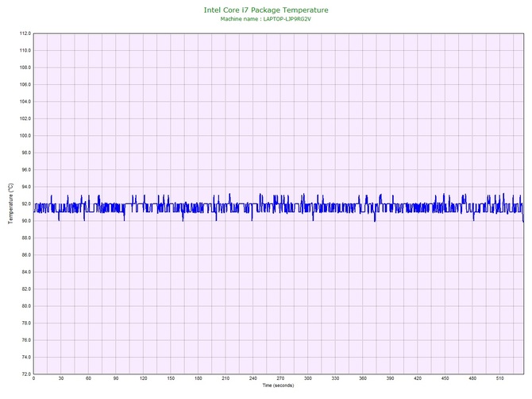Click the 74.0 y-axis value
Screen dimensions: 532x399
point(26,357)
